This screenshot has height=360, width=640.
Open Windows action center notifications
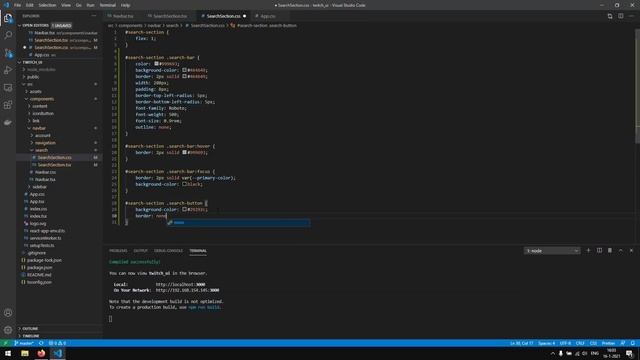point(629,353)
